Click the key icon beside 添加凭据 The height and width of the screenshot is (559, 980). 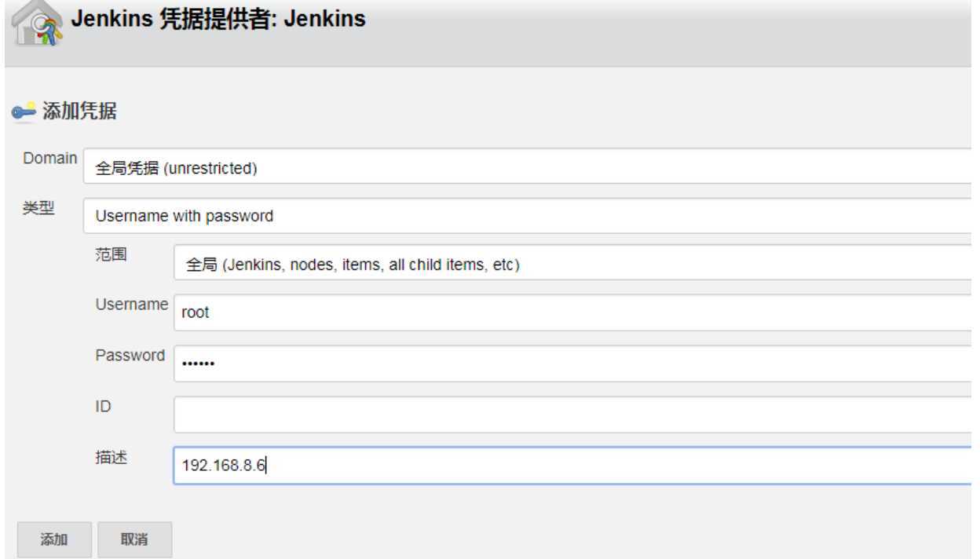click(x=24, y=112)
